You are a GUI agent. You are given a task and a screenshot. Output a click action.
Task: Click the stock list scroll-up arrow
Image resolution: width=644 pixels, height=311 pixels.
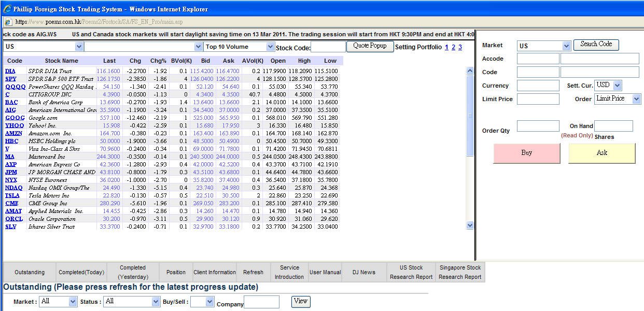(470, 71)
